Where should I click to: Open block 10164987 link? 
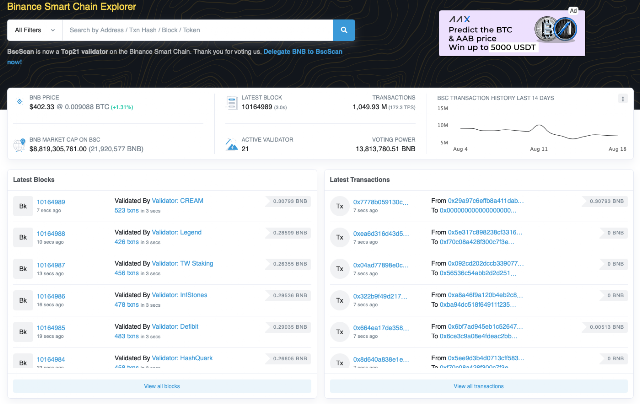coord(51,265)
